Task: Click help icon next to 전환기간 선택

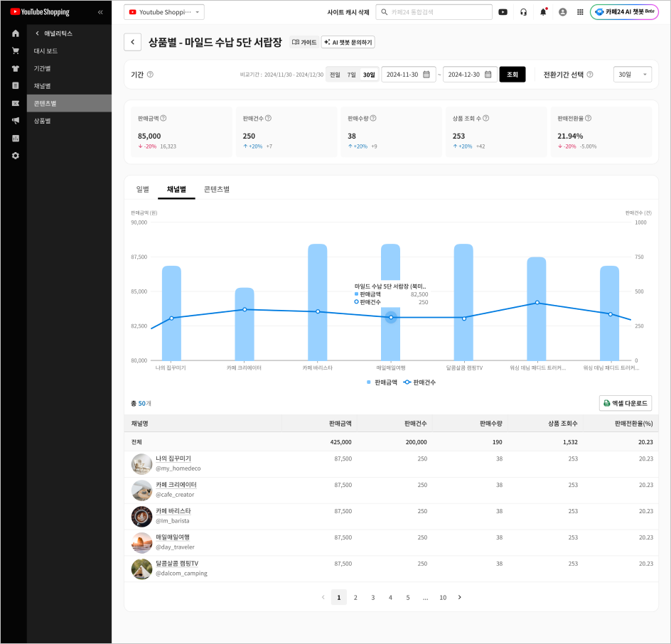Action: [x=590, y=75]
